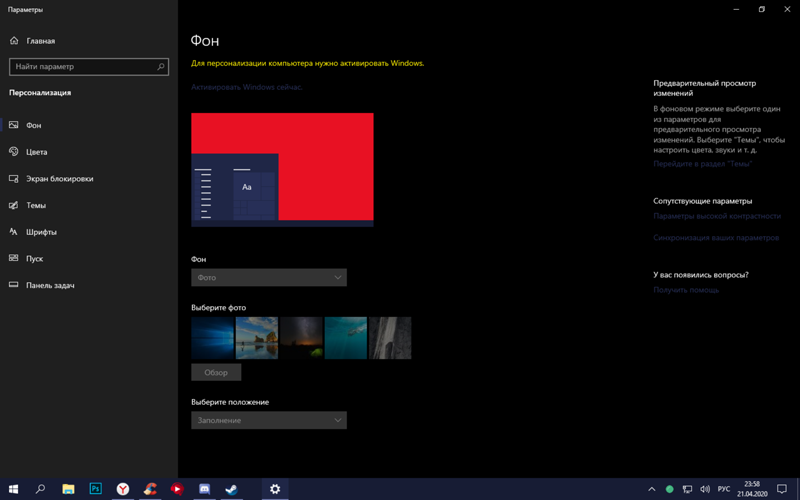Open taskbar search magnifier

click(40, 489)
